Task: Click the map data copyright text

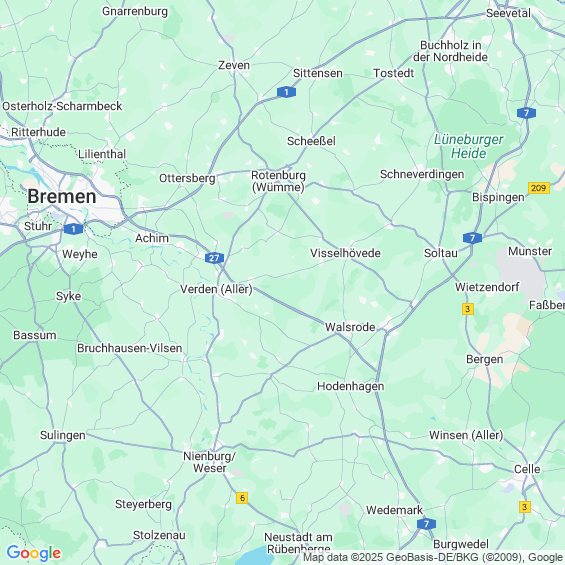Action: [433, 557]
